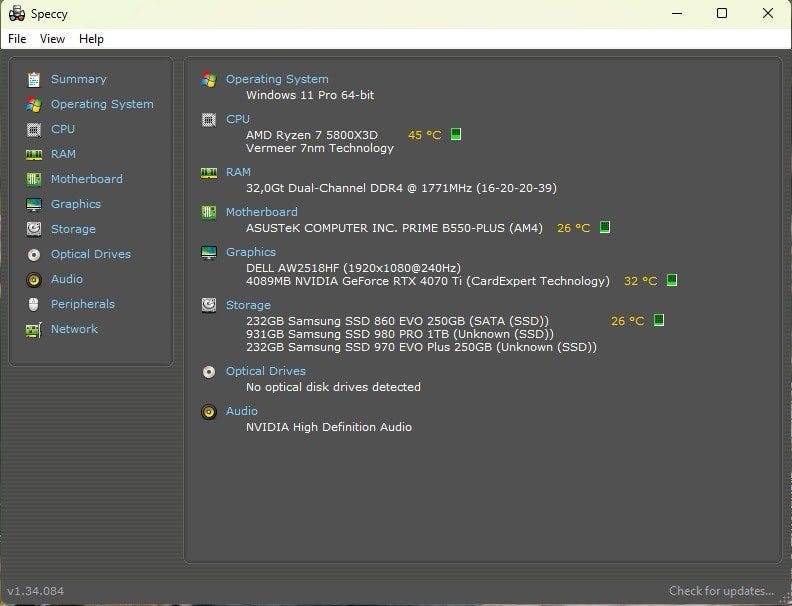Open the Operating System heading link in main panel
Viewport: 792px width, 606px height.
point(277,79)
